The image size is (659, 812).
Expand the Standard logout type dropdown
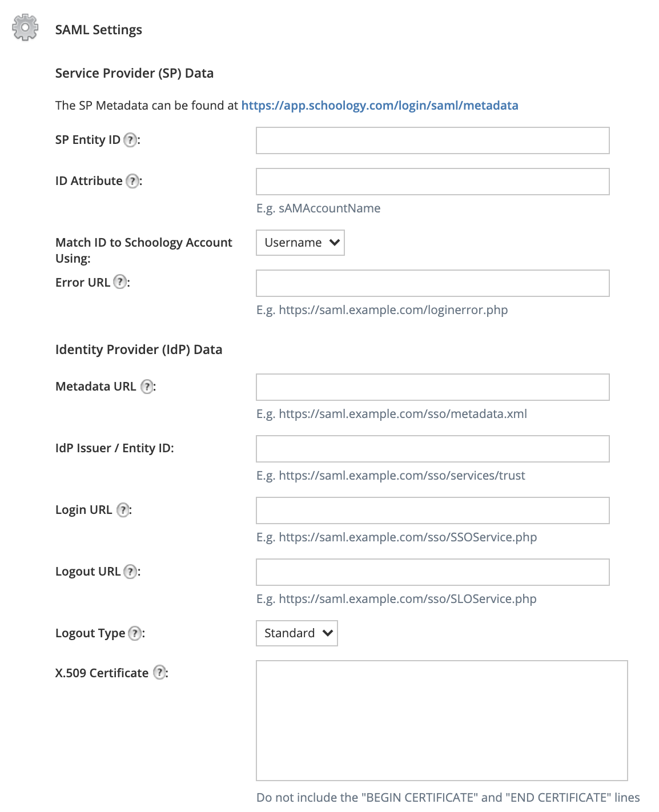point(297,633)
